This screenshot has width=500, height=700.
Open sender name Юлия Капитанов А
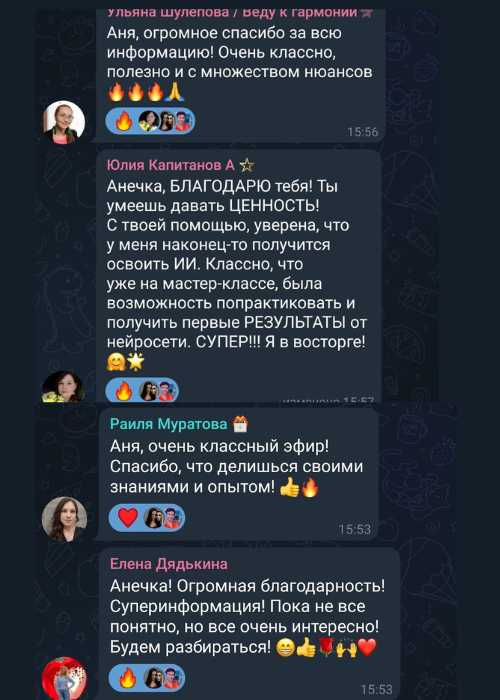171,165
